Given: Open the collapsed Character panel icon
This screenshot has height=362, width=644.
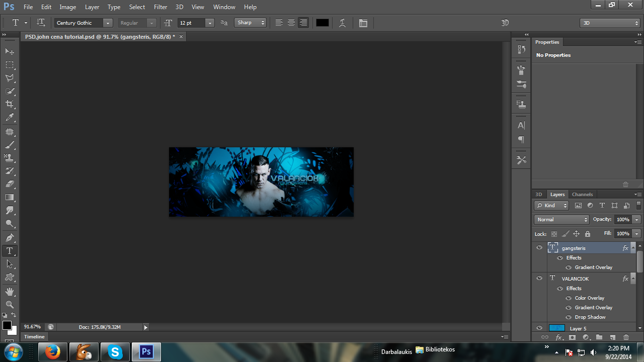Looking at the screenshot, I should tap(521, 125).
